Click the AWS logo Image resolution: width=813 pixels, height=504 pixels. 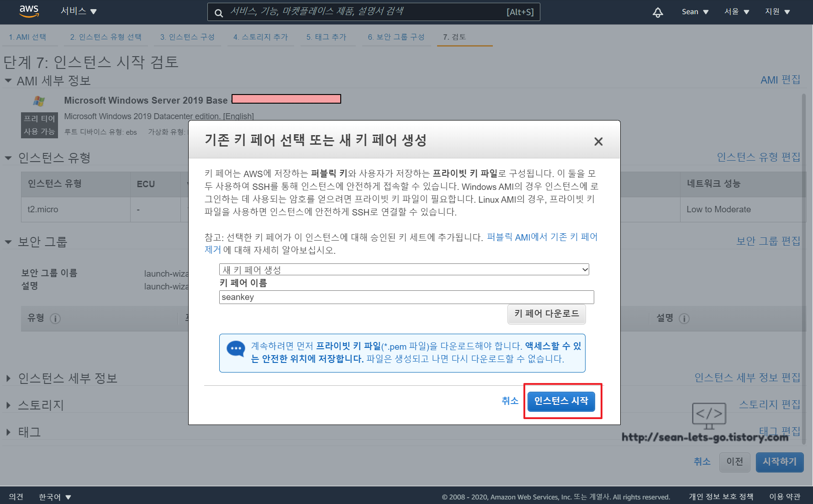(29, 11)
